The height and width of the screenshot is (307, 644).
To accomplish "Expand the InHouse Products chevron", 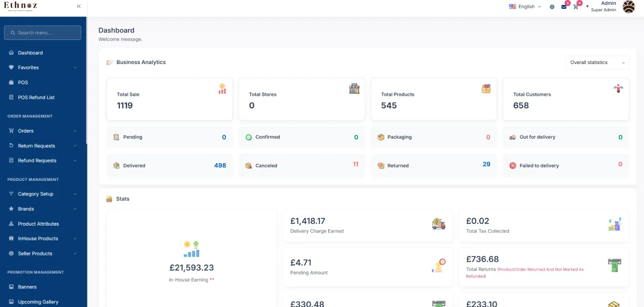I will (x=75, y=239).
